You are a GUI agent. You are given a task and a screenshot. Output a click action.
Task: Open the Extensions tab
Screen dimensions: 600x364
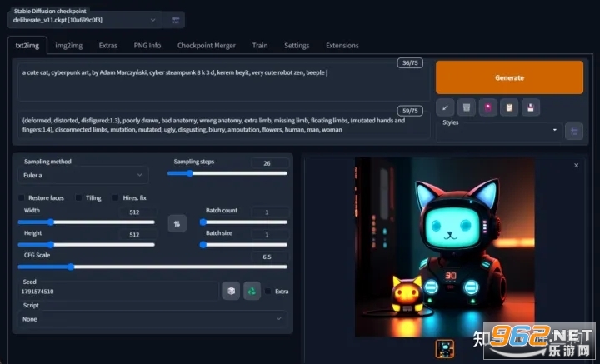click(x=342, y=46)
